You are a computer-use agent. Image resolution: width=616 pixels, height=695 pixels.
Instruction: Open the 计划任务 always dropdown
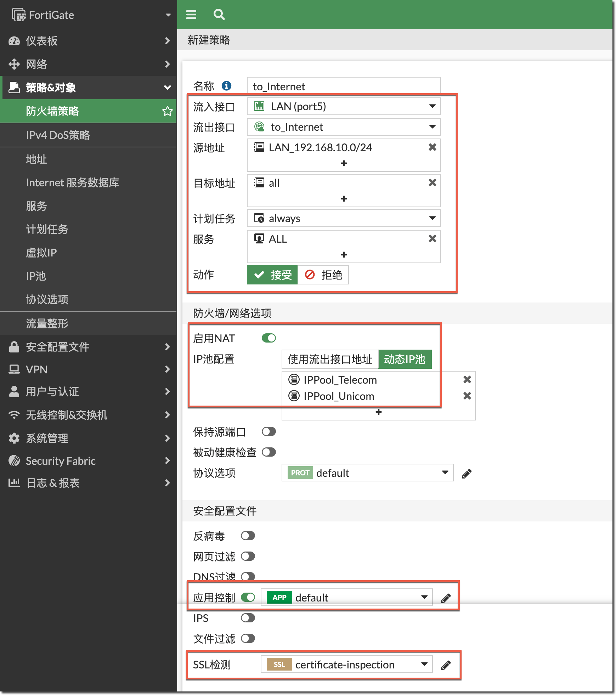pos(343,218)
